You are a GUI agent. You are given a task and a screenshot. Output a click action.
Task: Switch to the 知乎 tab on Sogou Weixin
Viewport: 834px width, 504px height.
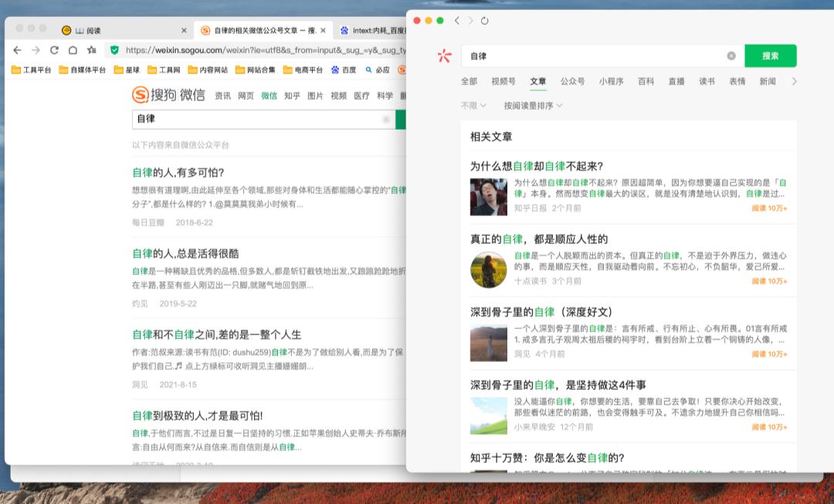293,96
